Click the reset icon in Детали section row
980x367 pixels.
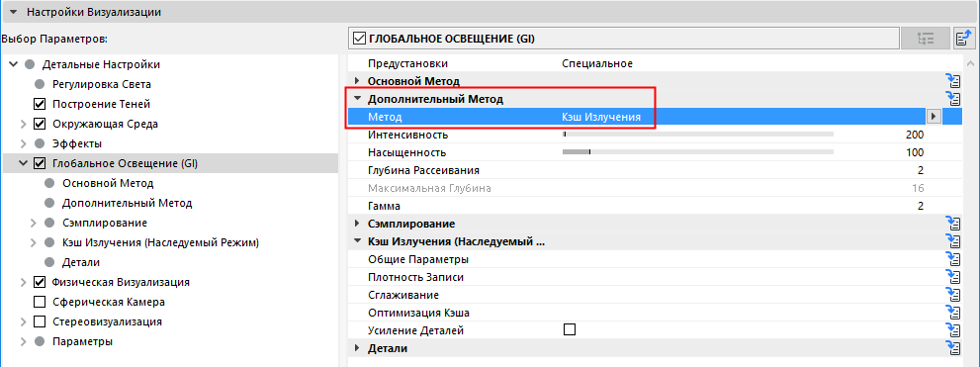coord(953,348)
